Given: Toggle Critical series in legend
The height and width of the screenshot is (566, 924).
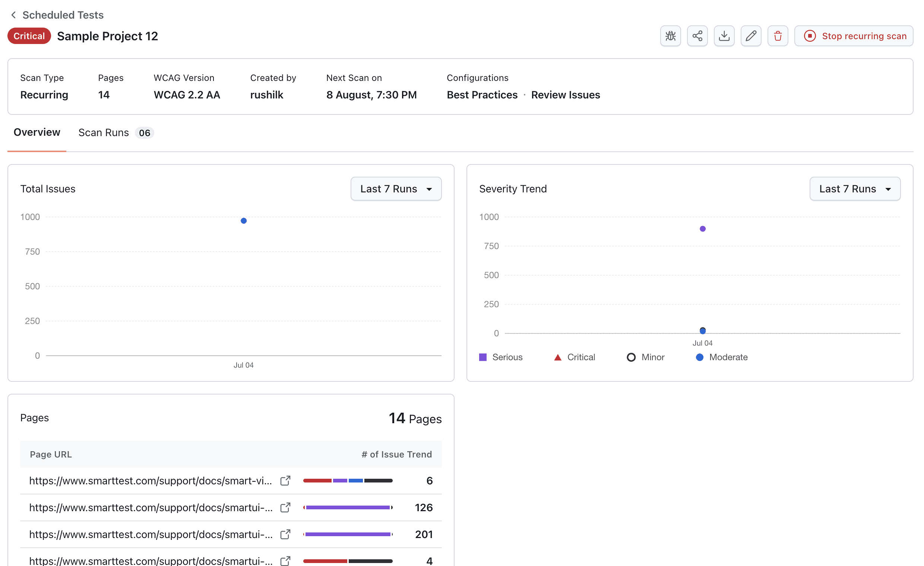Looking at the screenshot, I should pyautogui.click(x=575, y=357).
